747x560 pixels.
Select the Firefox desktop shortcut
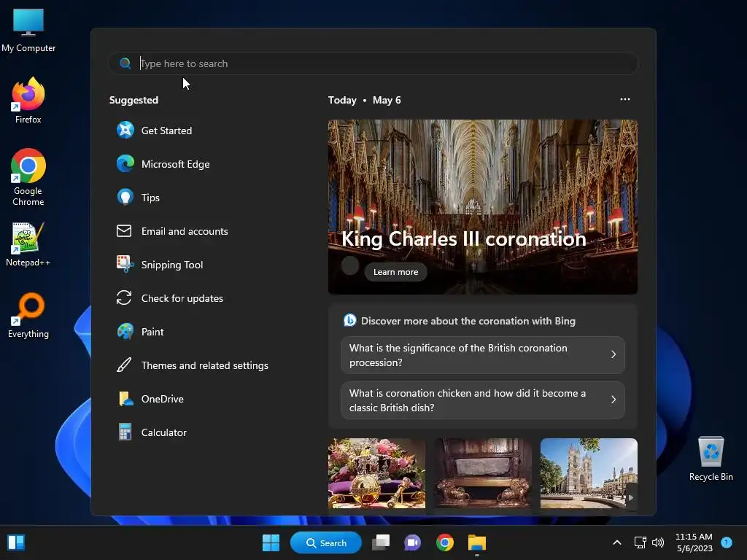pyautogui.click(x=28, y=101)
